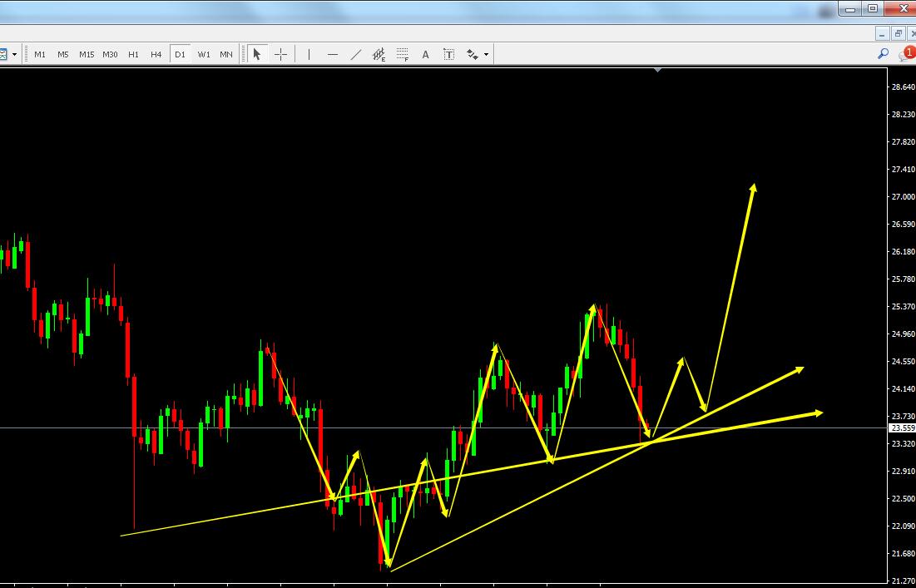Click the current price label 23.559
The width and height of the screenshot is (916, 588).
pos(903,428)
